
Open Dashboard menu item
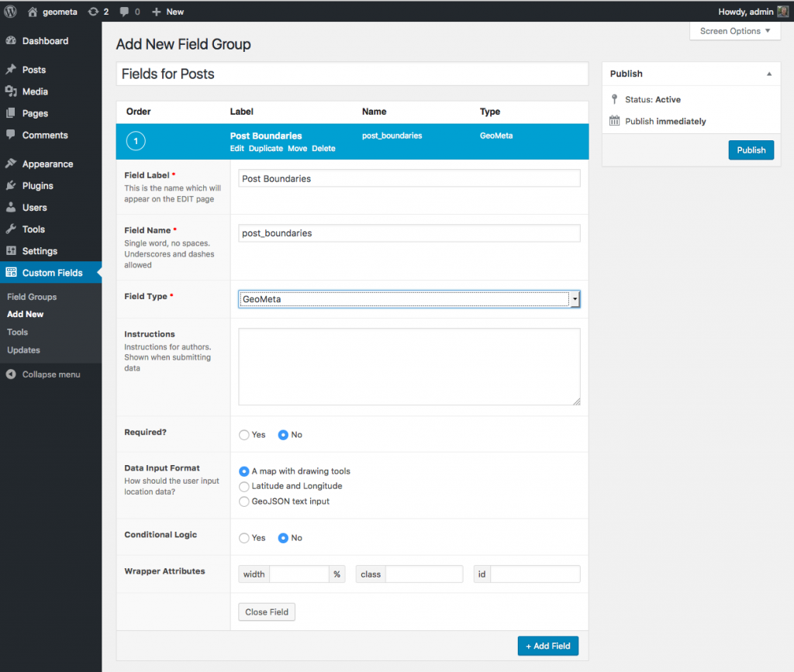[x=50, y=41]
